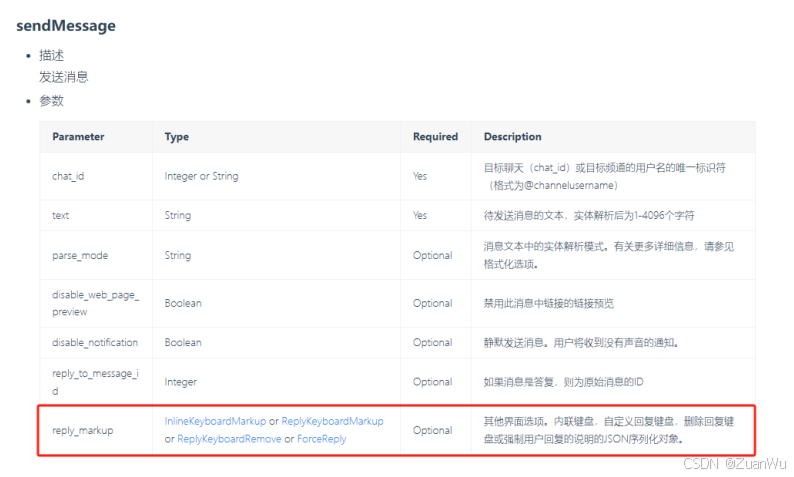794x477 pixels.
Task: Click the String type in text row
Action: click(178, 215)
